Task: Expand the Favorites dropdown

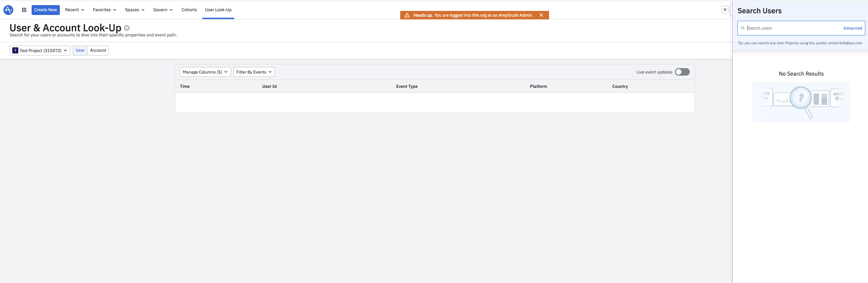Action: tap(104, 10)
